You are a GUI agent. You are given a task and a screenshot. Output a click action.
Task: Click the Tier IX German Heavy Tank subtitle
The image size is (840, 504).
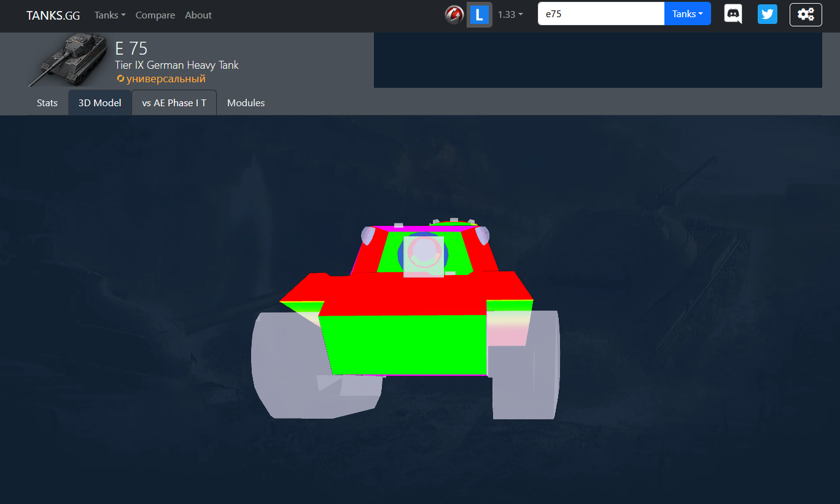pos(177,65)
